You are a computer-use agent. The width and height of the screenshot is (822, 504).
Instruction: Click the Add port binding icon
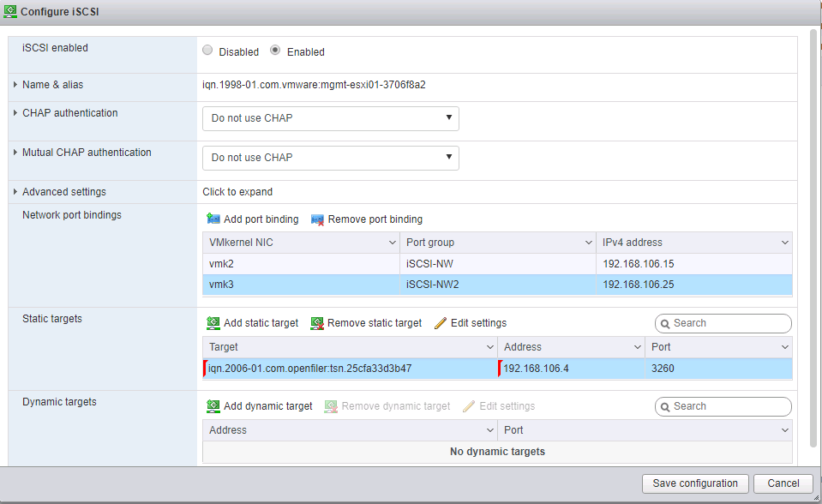[x=213, y=219]
